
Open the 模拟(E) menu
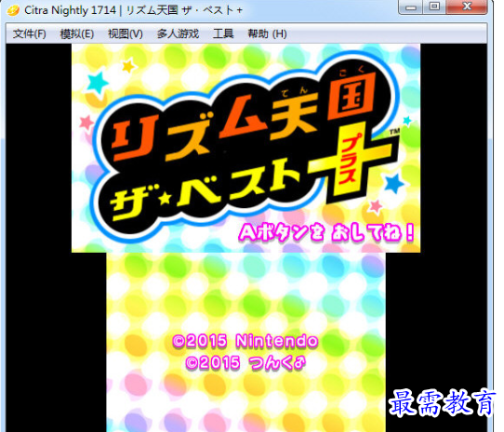77,33
